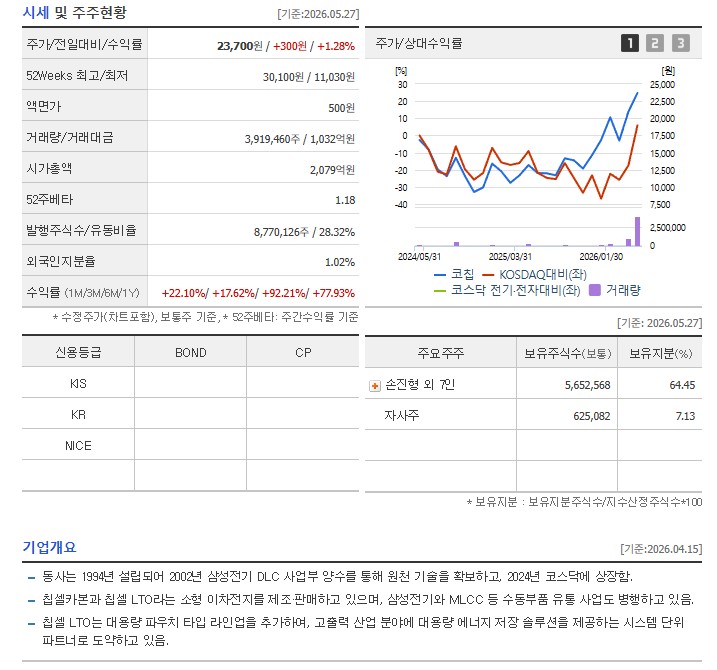Click the 625,082 treasury shares value
717x670 pixels.
[x=592, y=416]
